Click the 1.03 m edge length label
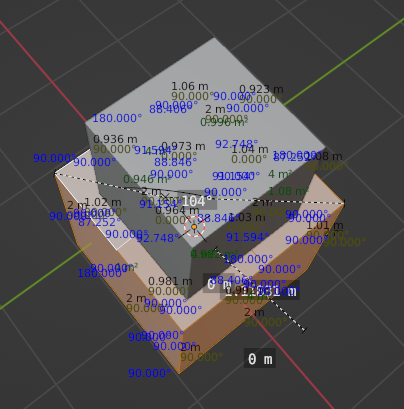 247,217
